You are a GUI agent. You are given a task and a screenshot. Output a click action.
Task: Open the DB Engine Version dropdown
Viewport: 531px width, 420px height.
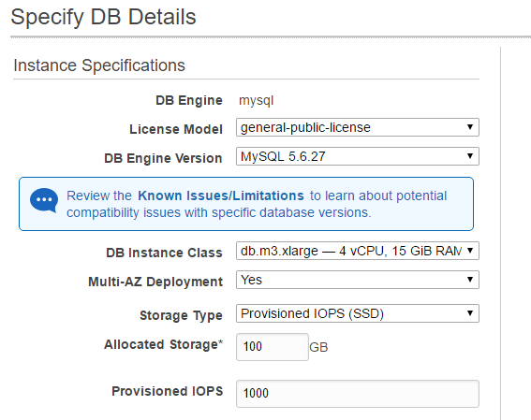tap(357, 156)
